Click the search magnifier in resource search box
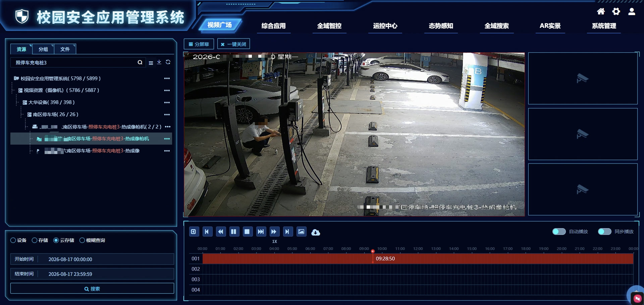 (140, 62)
